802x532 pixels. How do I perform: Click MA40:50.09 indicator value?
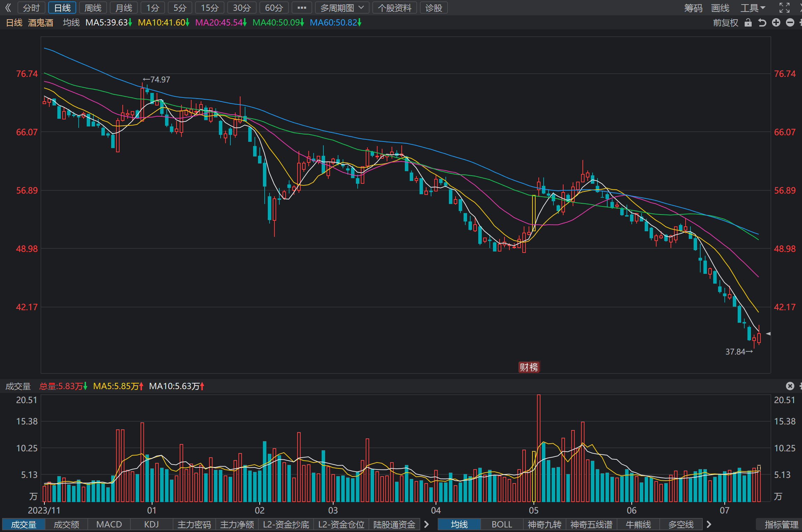[278, 23]
